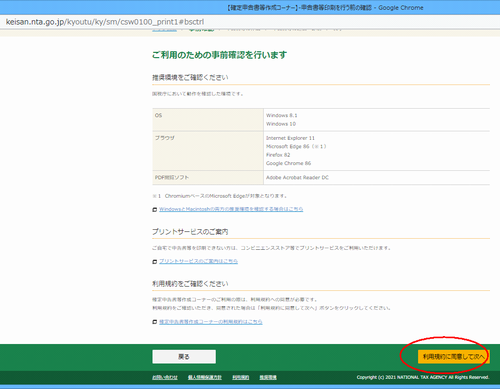Open the 利用規約 footer link

click(x=241, y=377)
